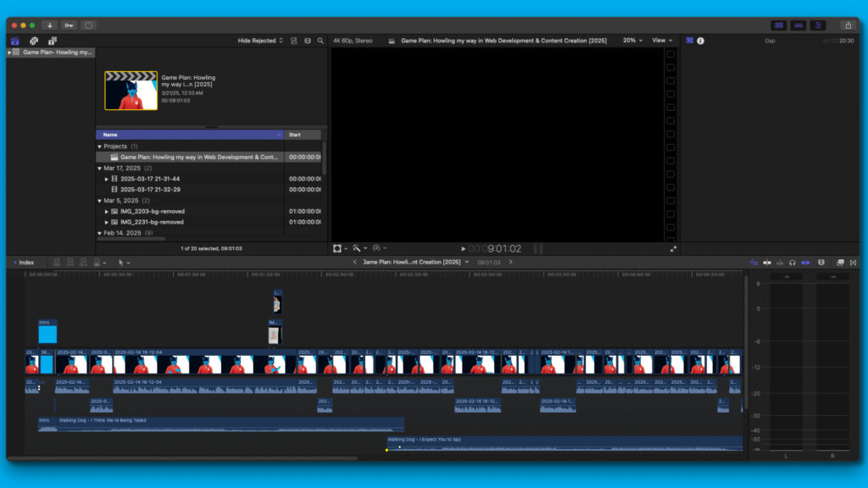Click the viewer timecode 9:01:02
Viewport: 868px width, 488px height.
point(504,250)
